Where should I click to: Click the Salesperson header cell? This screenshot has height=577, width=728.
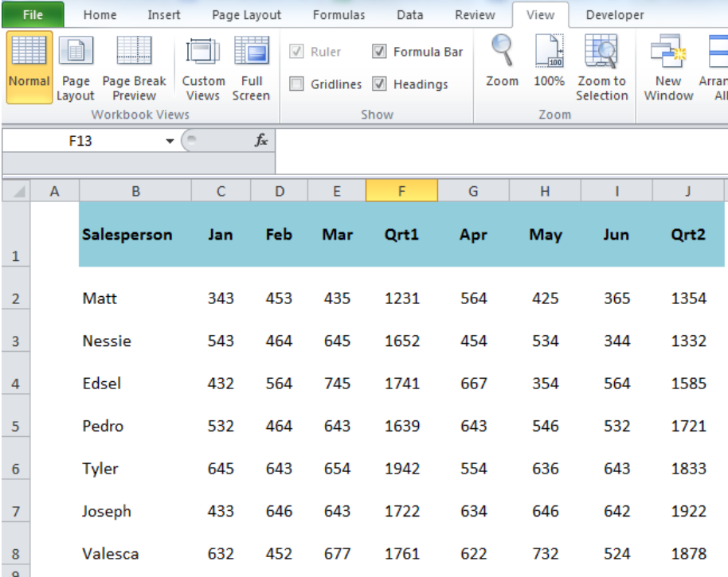click(x=135, y=234)
